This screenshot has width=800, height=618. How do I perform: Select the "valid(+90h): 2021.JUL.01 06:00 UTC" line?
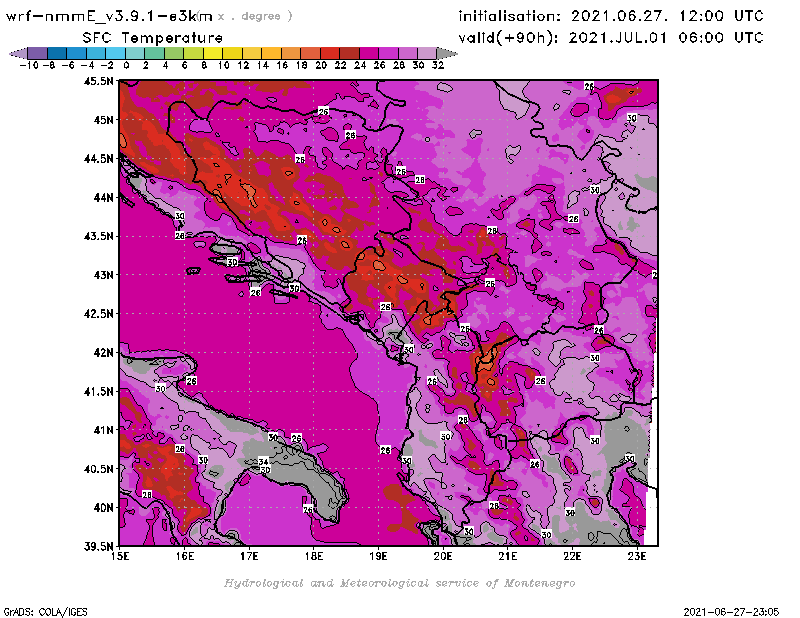click(x=611, y=38)
